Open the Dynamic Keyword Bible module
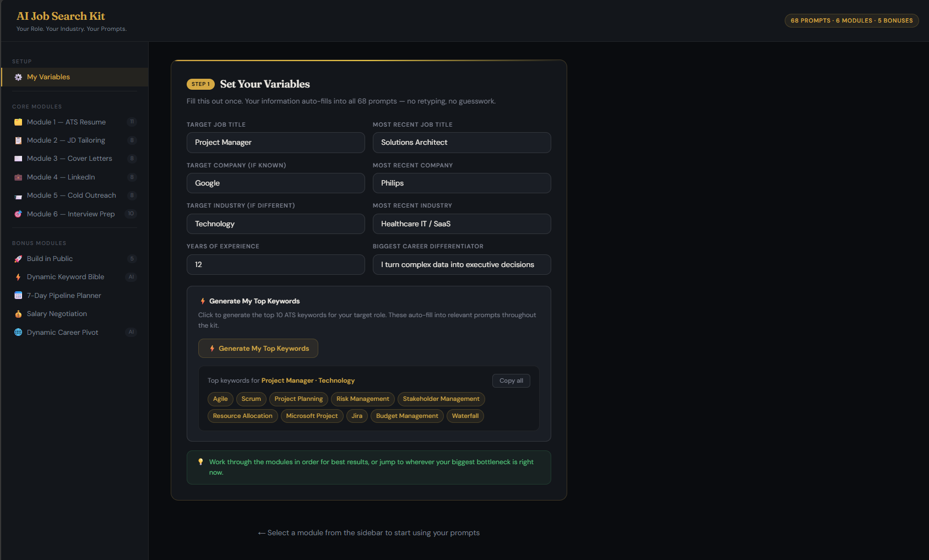929x560 pixels. pyautogui.click(x=74, y=277)
